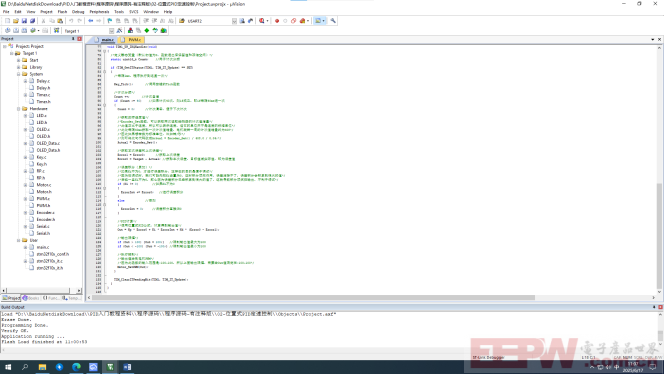Click green diamond Manage Run-Time Environment
Viewport: 664px width, 374px height.
point(147,30)
